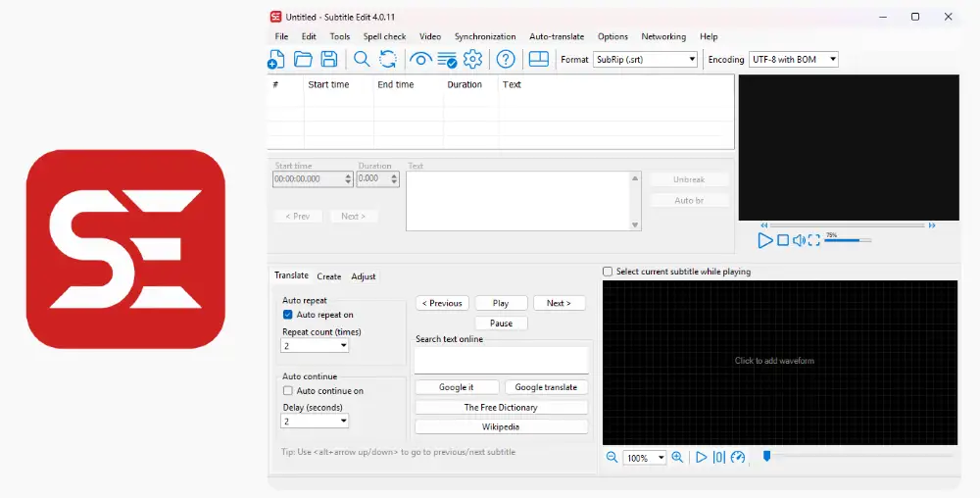Open the Edit menu
980x498 pixels.
309,37
